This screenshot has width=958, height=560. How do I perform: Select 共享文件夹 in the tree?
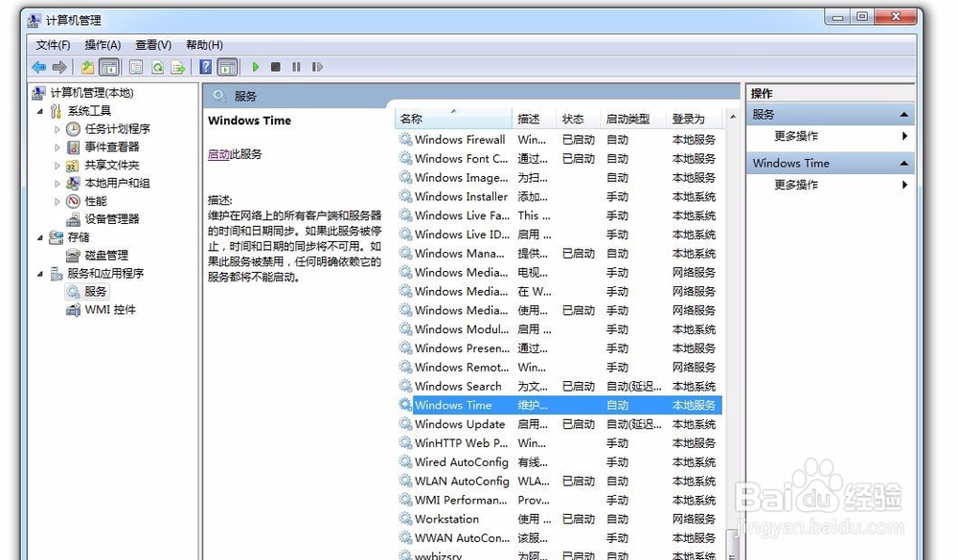pos(112,165)
